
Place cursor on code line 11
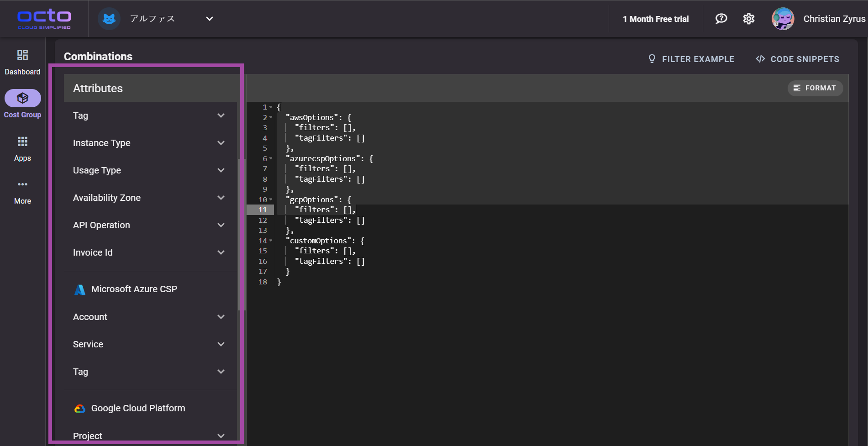(562, 210)
